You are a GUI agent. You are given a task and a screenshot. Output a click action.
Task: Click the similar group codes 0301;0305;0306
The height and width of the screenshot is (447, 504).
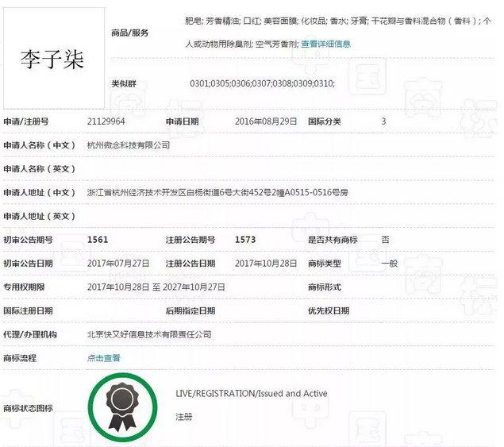(x=262, y=83)
